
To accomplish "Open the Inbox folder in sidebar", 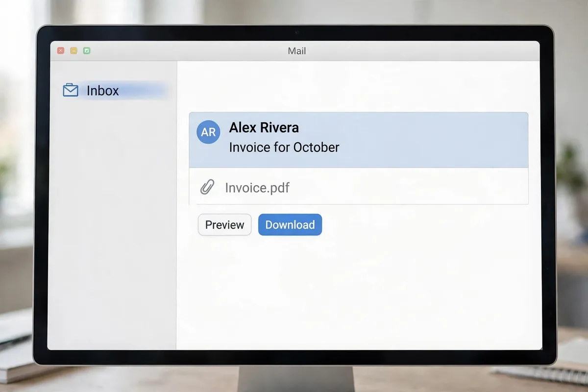I will point(115,91).
